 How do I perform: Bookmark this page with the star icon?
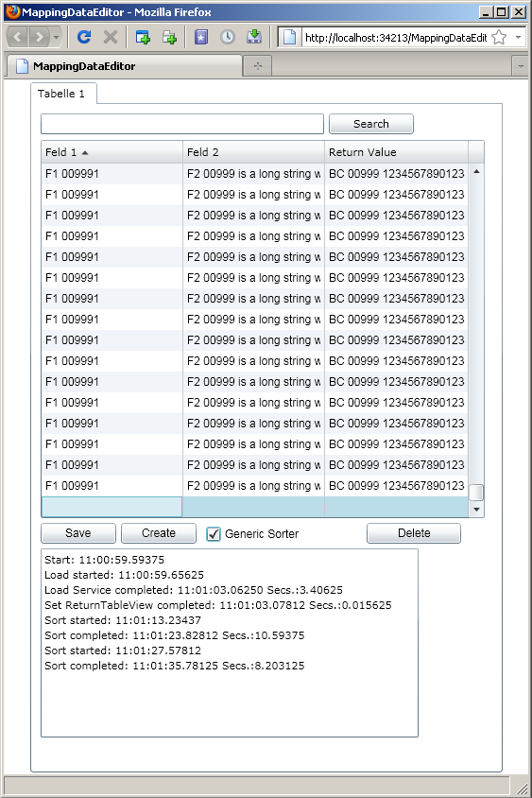click(x=500, y=37)
